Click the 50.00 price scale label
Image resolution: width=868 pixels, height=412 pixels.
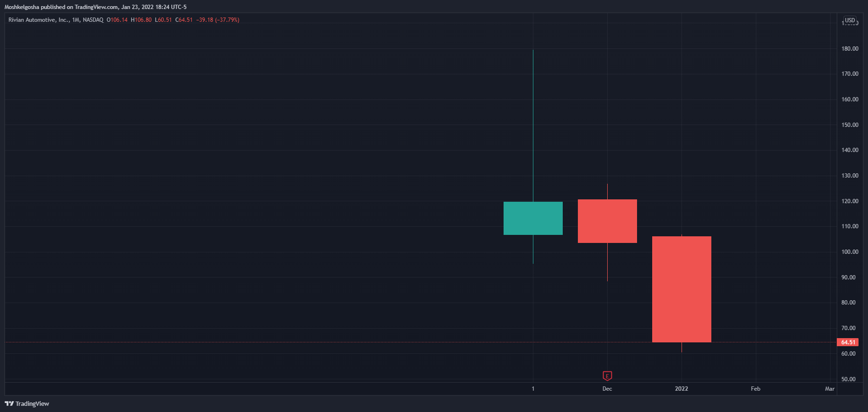tap(849, 379)
